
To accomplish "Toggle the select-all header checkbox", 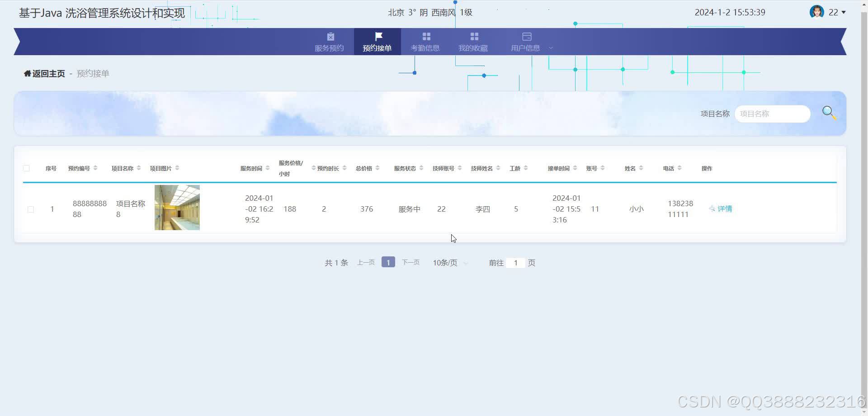I will (26, 168).
